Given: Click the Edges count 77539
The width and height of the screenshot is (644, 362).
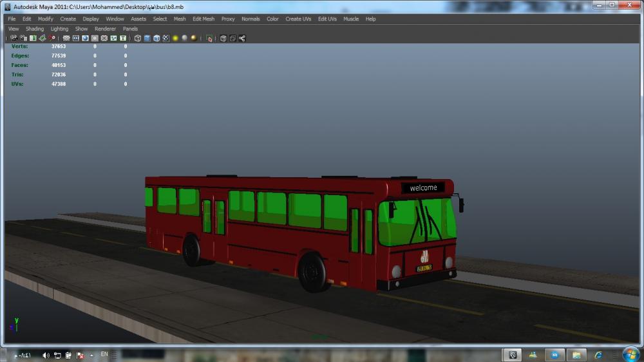Looking at the screenshot, I should 59,55.
